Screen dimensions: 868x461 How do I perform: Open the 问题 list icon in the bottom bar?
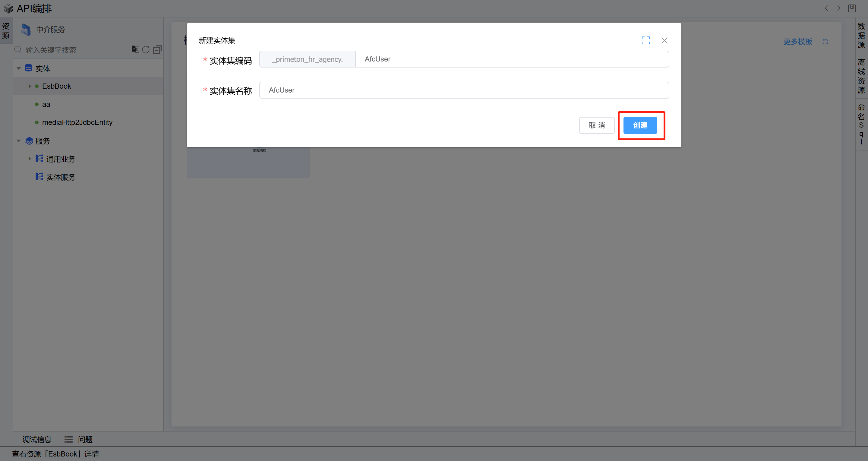(68, 439)
